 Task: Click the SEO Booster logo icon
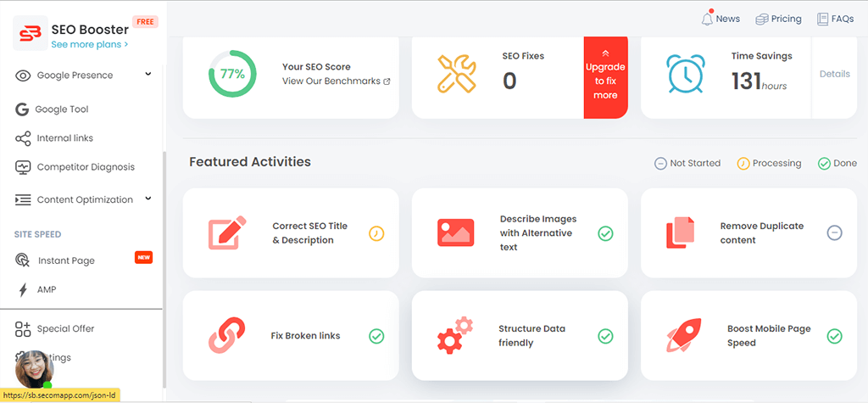31,33
